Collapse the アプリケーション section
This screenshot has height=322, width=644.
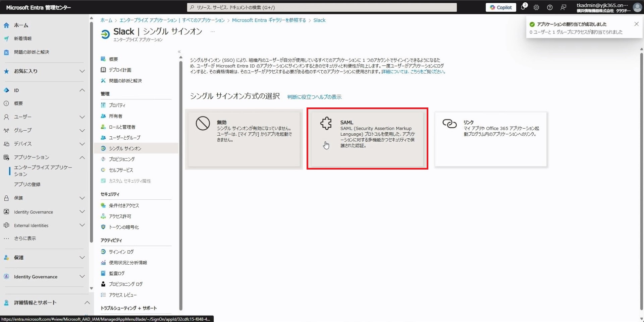82,157
